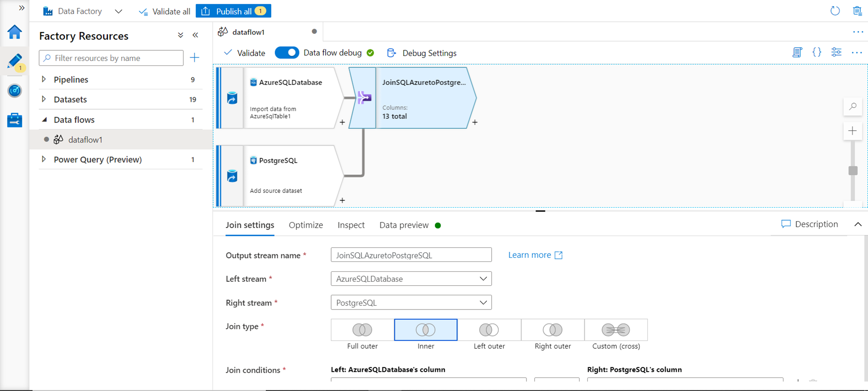Open the Home icon in left sidebar

tap(15, 32)
